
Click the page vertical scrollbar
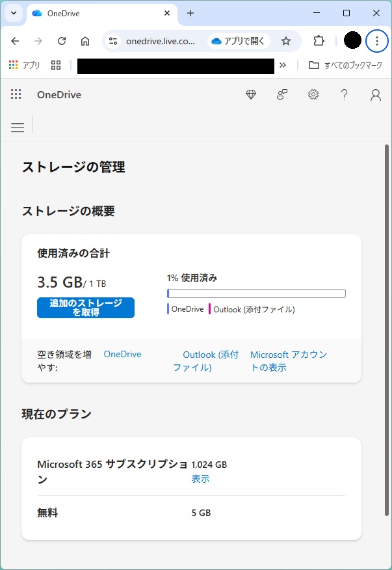[387, 330]
